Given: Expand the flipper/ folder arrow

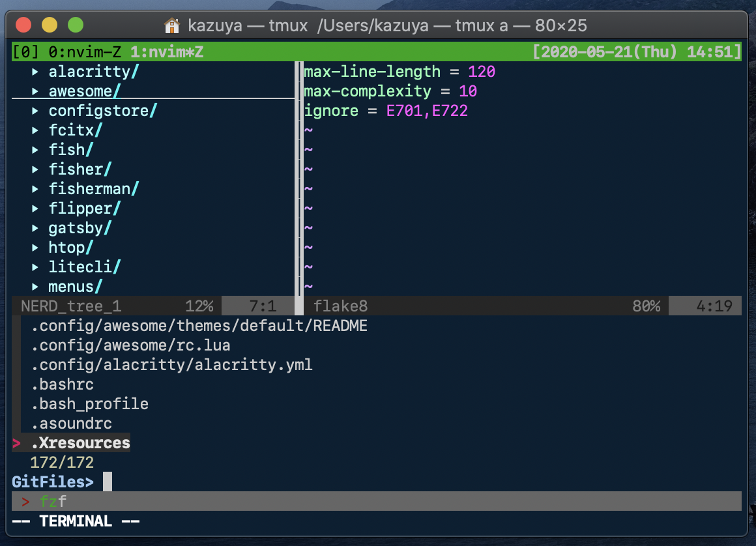Looking at the screenshot, I should (x=35, y=208).
